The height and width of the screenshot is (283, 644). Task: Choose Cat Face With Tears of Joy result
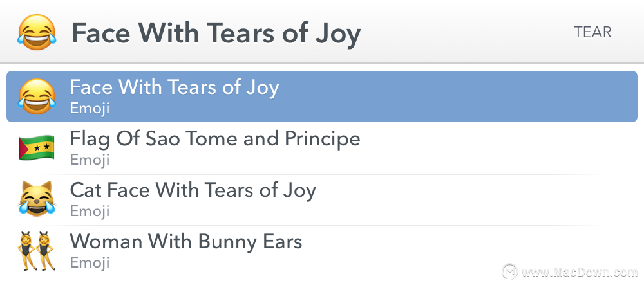322,199
